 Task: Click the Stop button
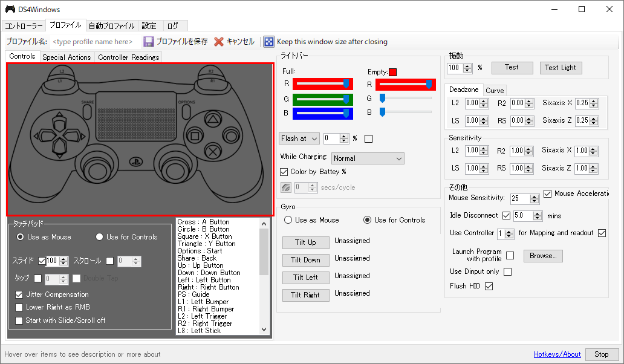click(602, 354)
